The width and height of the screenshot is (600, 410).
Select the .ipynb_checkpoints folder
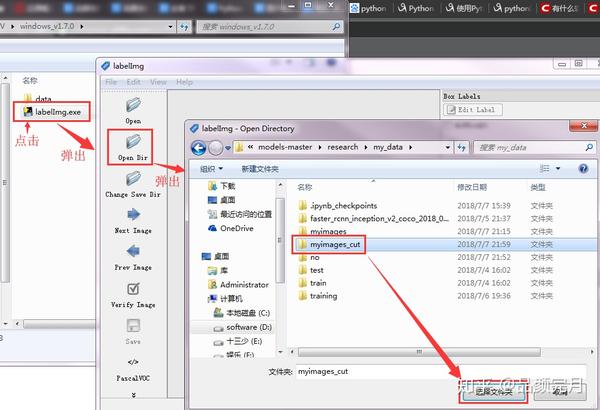click(x=338, y=206)
